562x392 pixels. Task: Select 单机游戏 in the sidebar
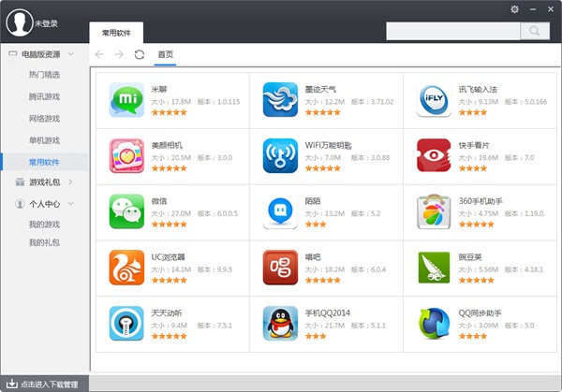(44, 140)
